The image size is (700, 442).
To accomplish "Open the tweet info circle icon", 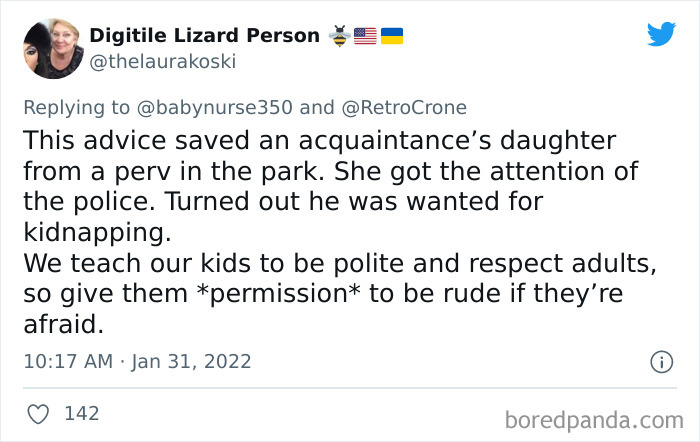I will pyautogui.click(x=660, y=362).
